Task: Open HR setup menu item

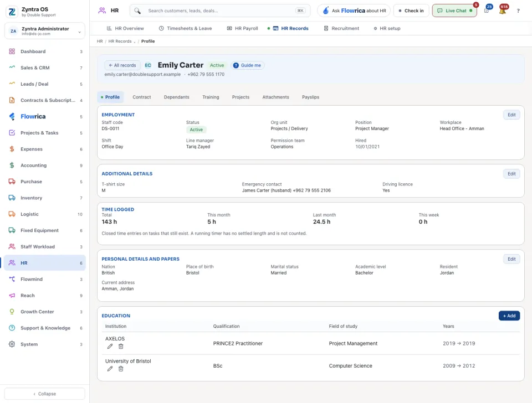Action: click(x=387, y=28)
